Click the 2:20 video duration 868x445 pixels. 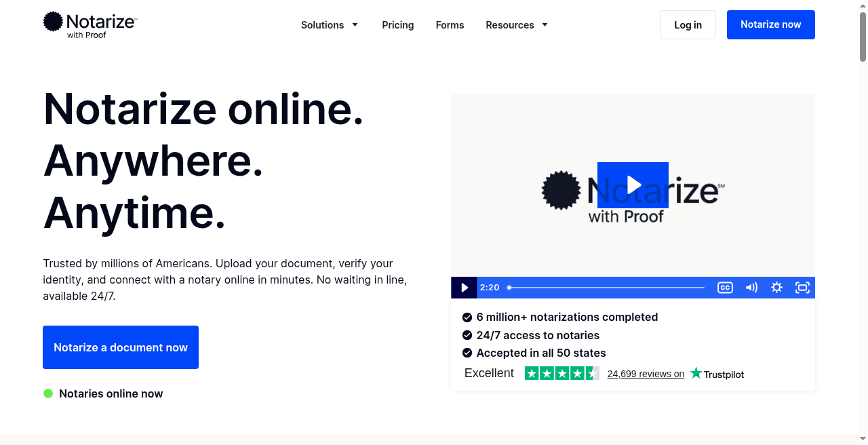(490, 288)
